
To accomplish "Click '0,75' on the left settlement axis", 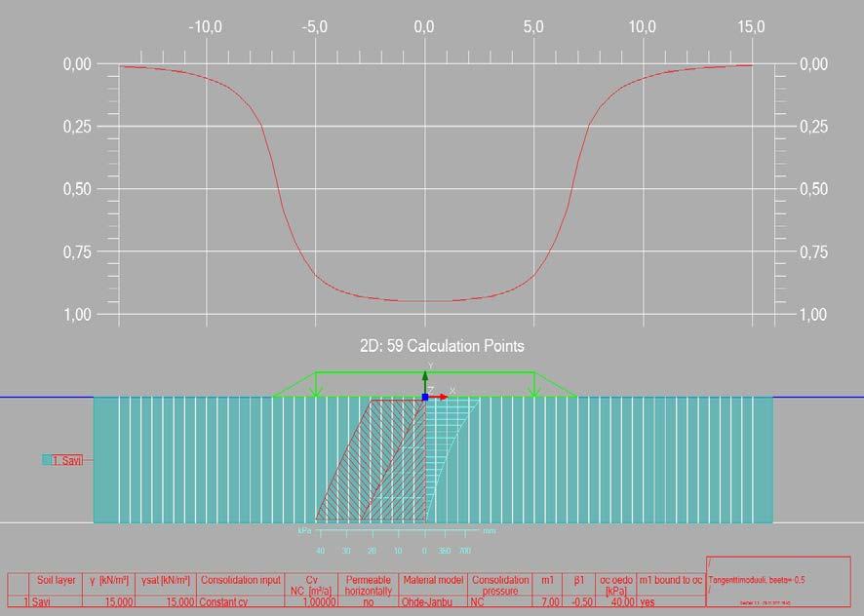I will click(77, 252).
